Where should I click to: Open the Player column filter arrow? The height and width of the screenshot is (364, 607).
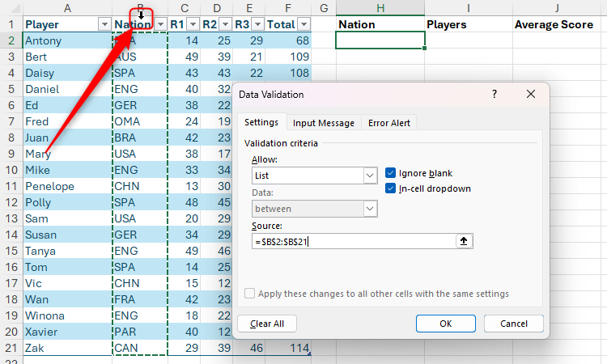[x=103, y=24]
